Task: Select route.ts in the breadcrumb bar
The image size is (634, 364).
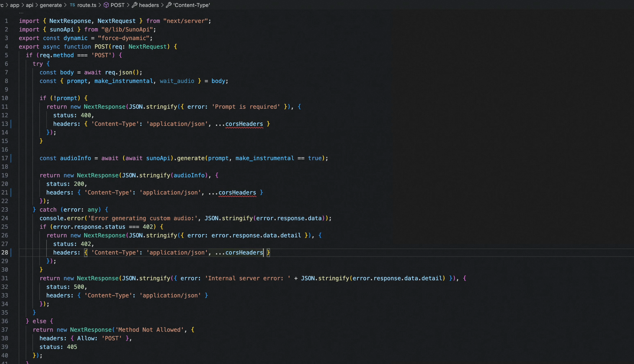Action: click(x=87, y=5)
